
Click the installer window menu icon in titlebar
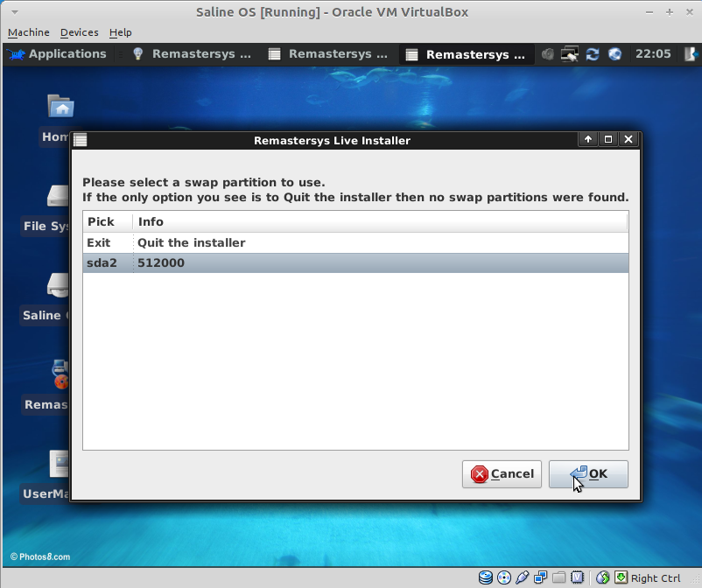(81, 140)
